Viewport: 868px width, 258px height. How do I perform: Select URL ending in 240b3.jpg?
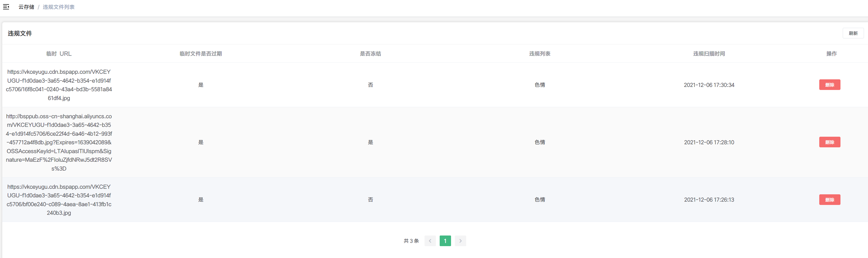point(59,200)
